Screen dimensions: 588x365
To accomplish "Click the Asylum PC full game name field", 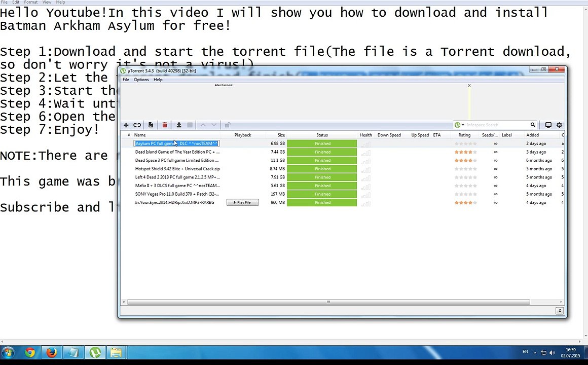I will click(176, 143).
